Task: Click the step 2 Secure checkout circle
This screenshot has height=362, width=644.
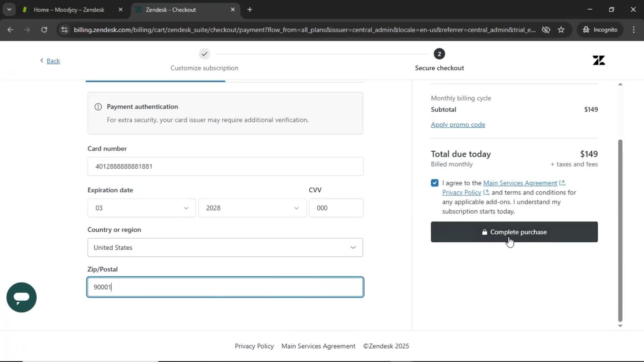Action: pyautogui.click(x=439, y=54)
